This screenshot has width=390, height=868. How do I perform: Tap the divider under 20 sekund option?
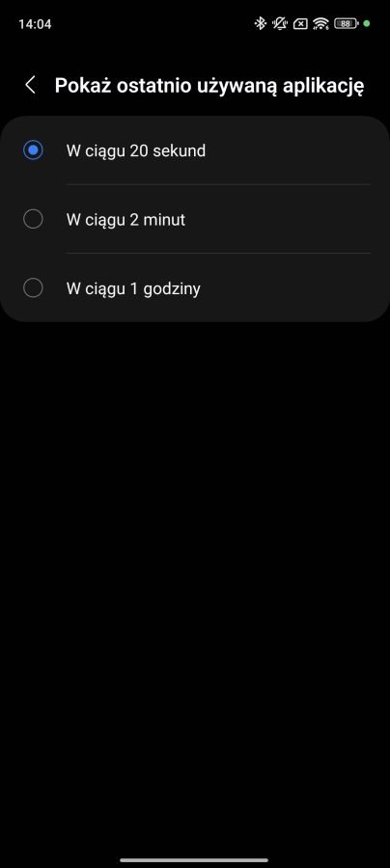pyautogui.click(x=218, y=184)
